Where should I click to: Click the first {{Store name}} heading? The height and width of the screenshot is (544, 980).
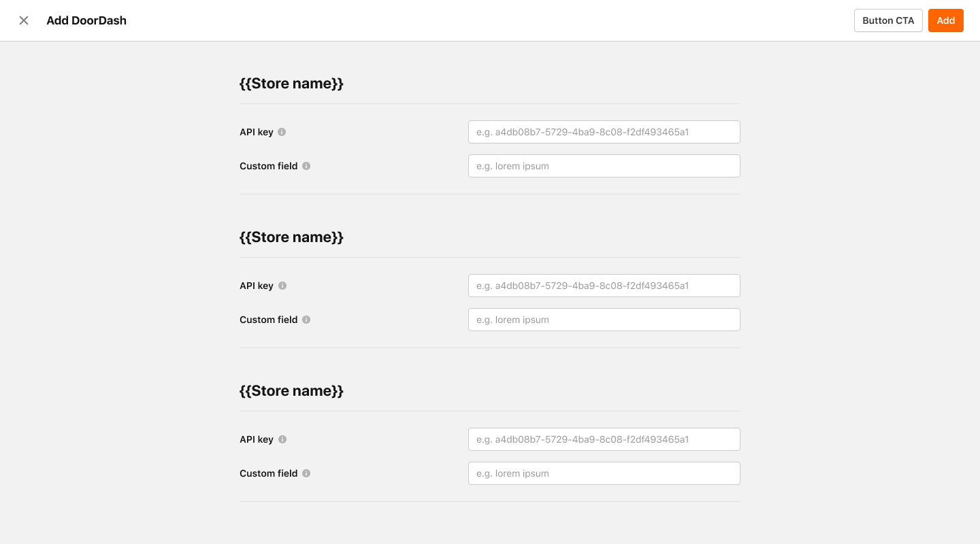click(291, 84)
